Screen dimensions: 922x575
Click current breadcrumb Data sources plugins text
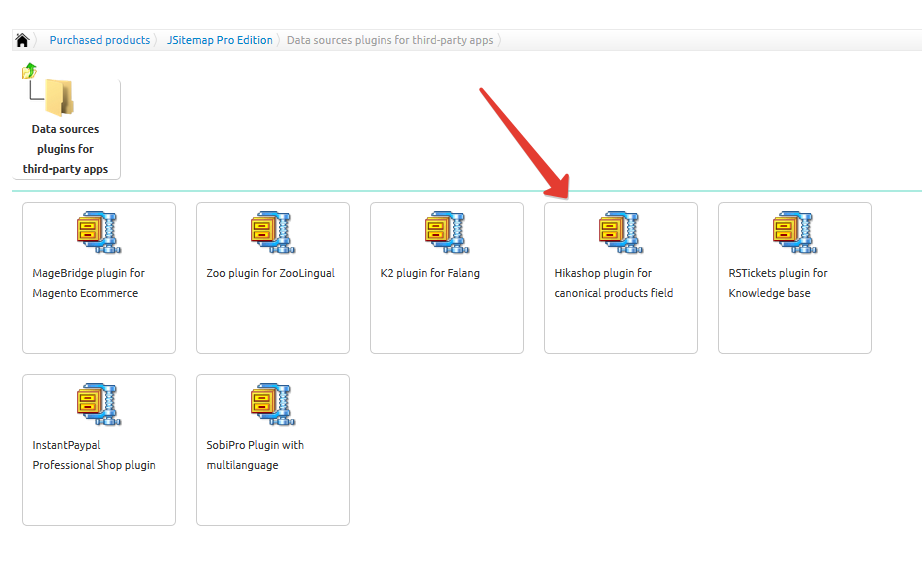tap(390, 40)
